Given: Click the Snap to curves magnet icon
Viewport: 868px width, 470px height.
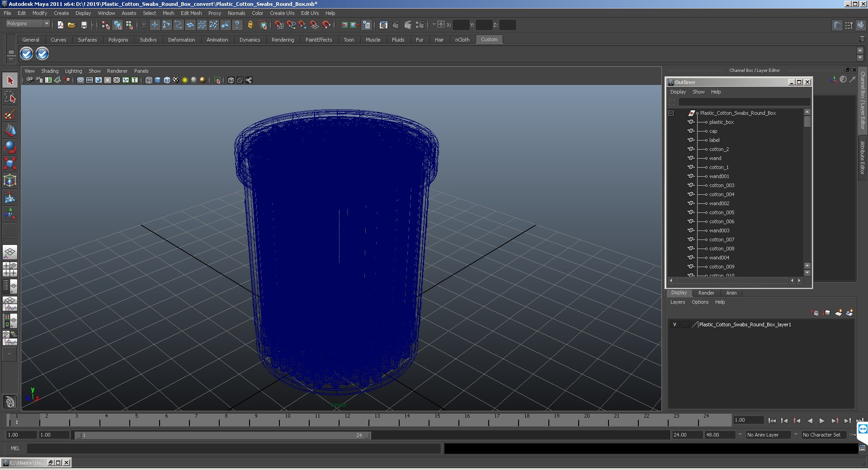Looking at the screenshot, I should [x=291, y=25].
